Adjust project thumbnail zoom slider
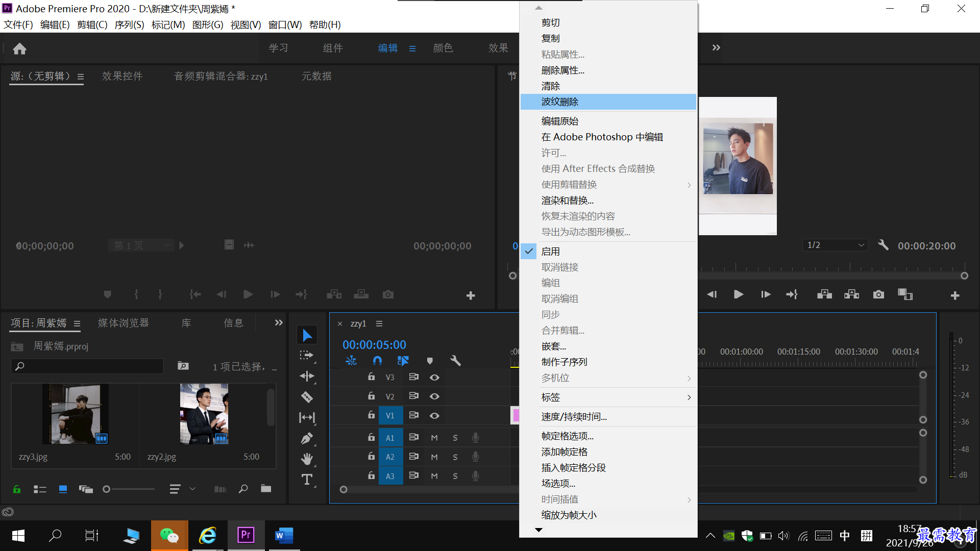 [x=106, y=489]
